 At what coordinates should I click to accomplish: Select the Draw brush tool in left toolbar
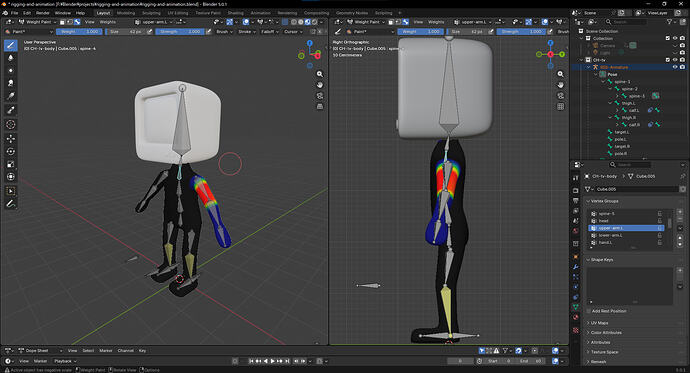[11, 45]
